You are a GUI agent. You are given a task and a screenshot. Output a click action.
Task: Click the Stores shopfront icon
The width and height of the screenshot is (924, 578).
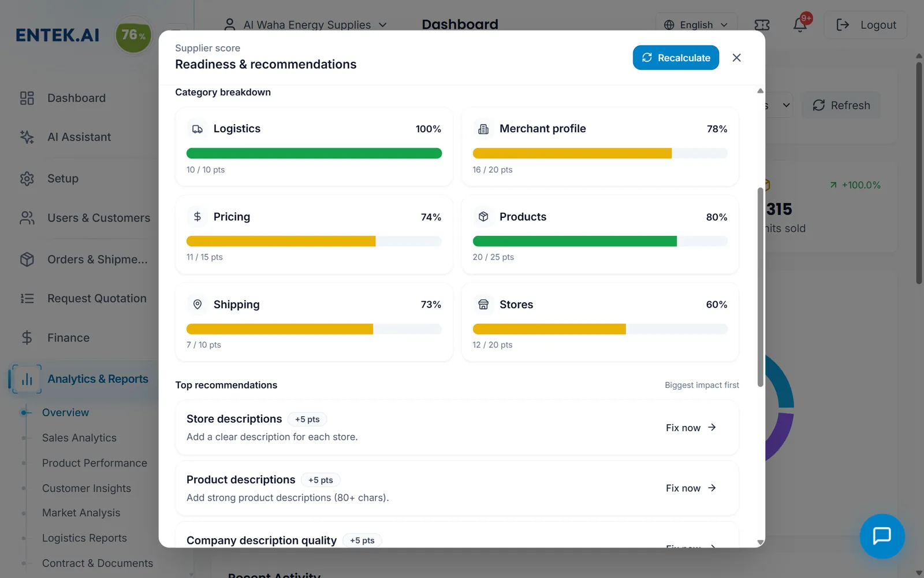483,305
